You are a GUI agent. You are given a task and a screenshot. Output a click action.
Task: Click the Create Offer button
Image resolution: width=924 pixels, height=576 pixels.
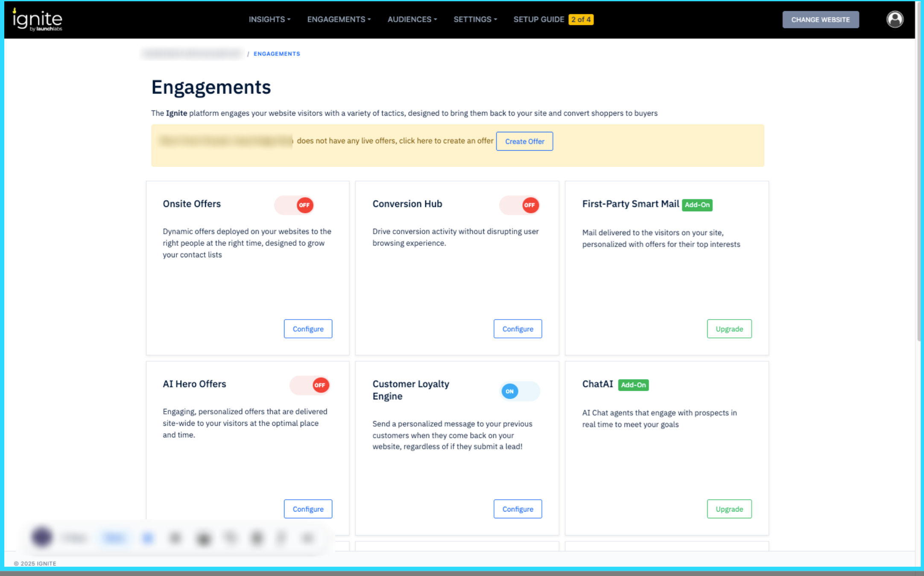[x=524, y=141]
